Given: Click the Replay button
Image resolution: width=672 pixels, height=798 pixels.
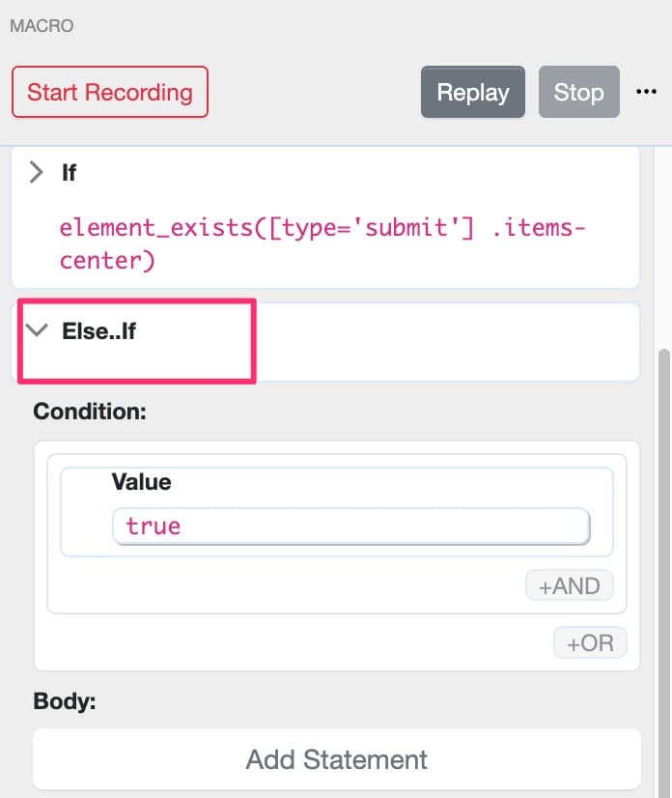Looking at the screenshot, I should (472, 92).
